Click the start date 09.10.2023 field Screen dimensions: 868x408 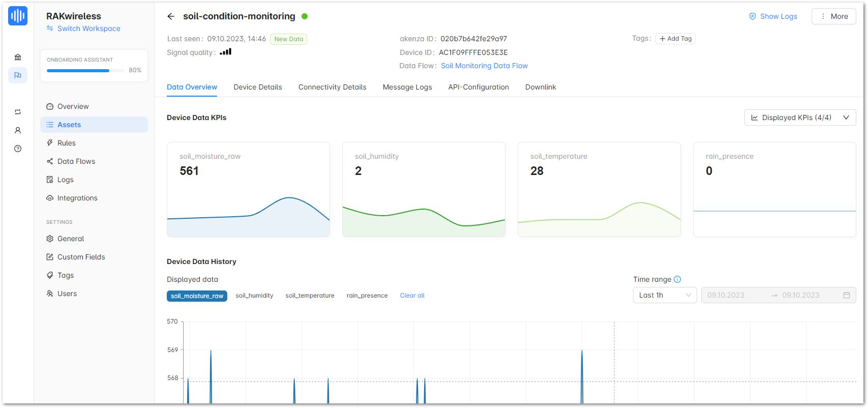pyautogui.click(x=726, y=295)
